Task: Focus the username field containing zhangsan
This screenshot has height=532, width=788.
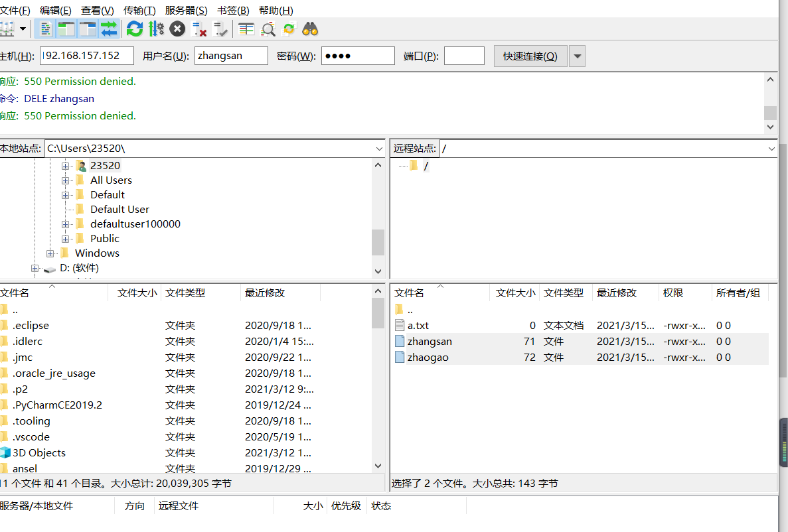Action: pyautogui.click(x=231, y=56)
